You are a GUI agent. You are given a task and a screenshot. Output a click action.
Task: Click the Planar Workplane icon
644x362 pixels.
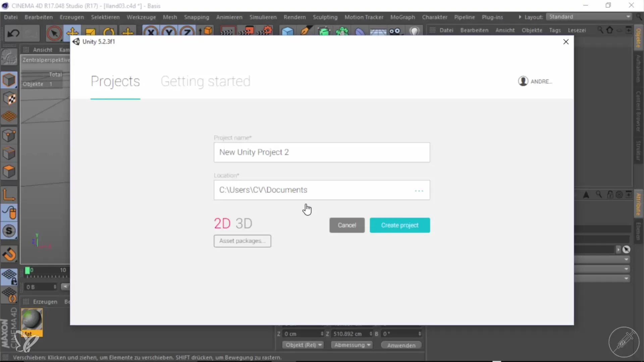9,295
